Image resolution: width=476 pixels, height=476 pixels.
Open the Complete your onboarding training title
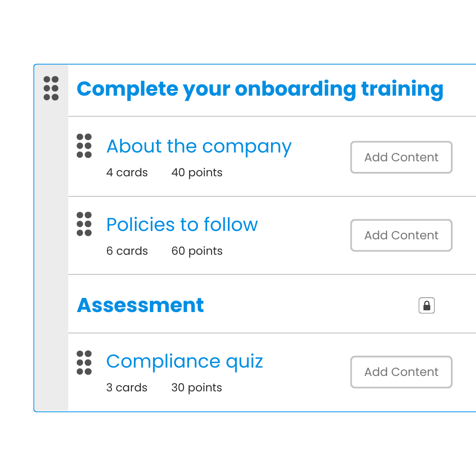(x=260, y=89)
